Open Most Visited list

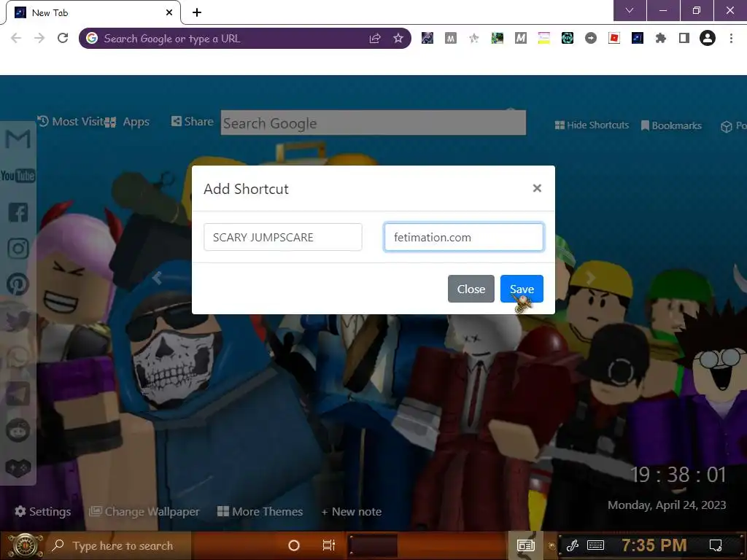[x=71, y=122]
